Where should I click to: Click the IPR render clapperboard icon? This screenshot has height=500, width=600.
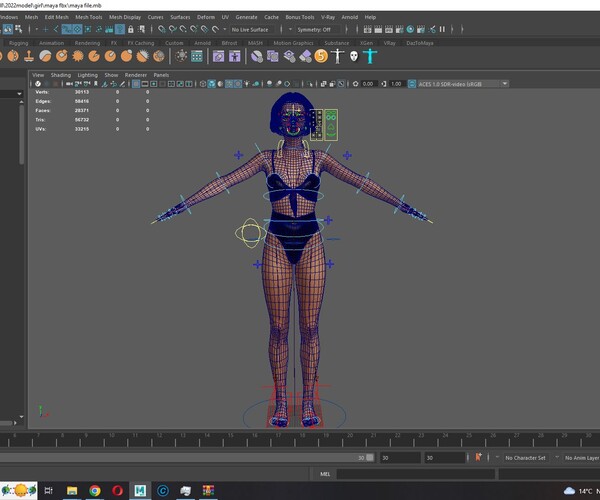point(389,29)
